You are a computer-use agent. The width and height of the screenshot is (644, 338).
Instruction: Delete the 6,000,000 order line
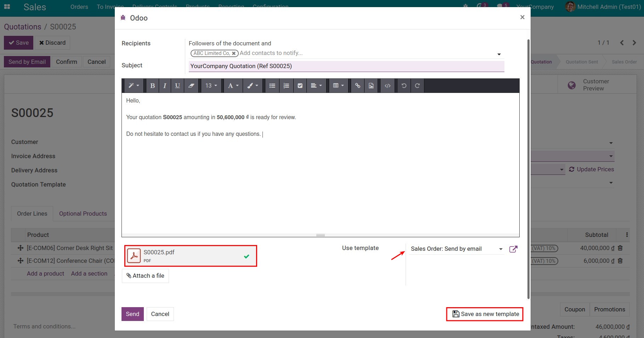620,261
